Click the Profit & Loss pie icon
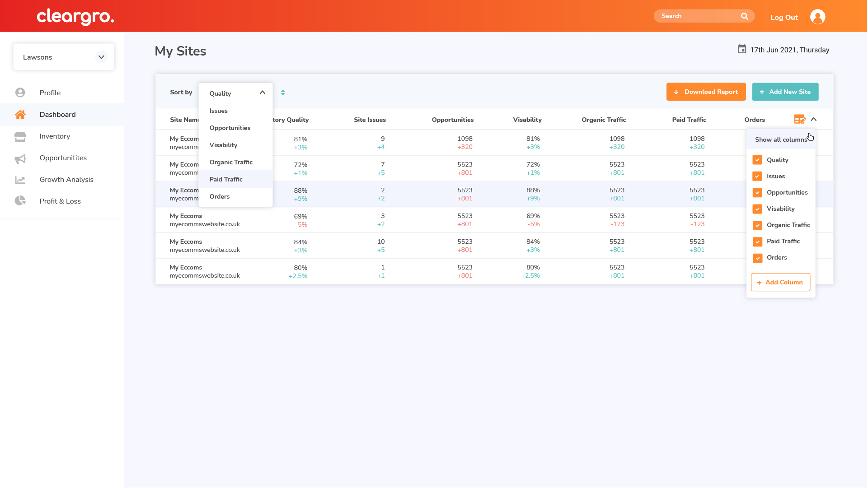The image size is (868, 488). pos(20,201)
